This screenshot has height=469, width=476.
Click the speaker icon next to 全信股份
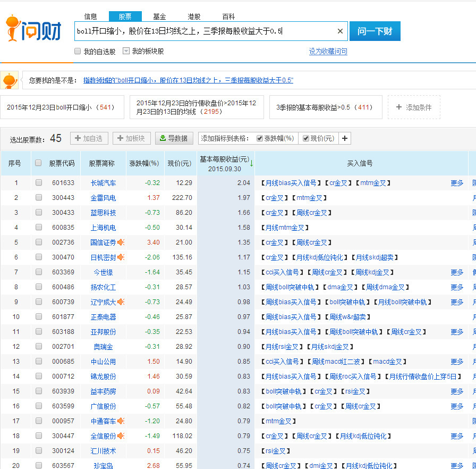click(121, 435)
